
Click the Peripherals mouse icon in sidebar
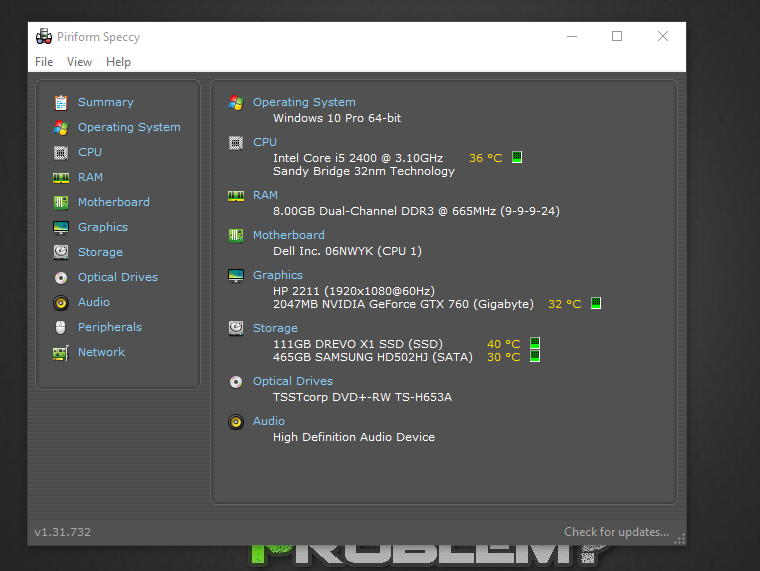(61, 327)
